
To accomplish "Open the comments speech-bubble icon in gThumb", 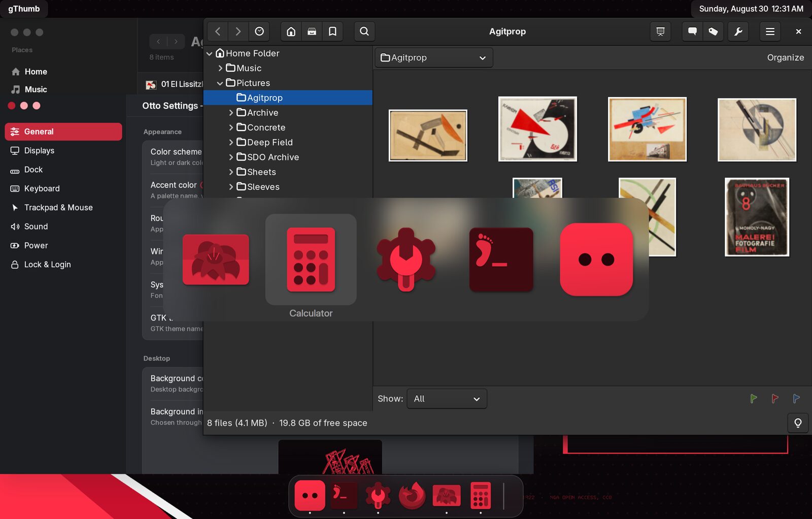I will (x=692, y=31).
